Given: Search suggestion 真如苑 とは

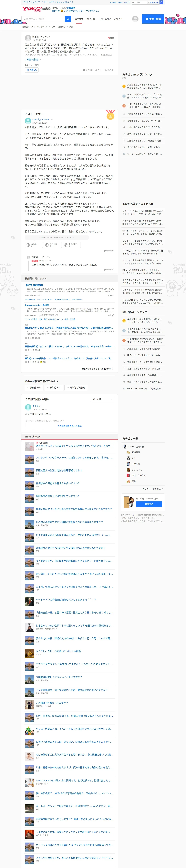Looking at the screenshot, I should pyautogui.click(x=54, y=388).
